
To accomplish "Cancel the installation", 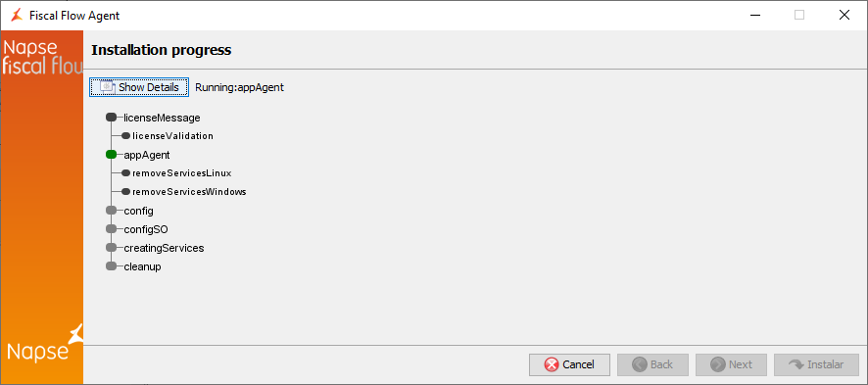I will point(569,364).
